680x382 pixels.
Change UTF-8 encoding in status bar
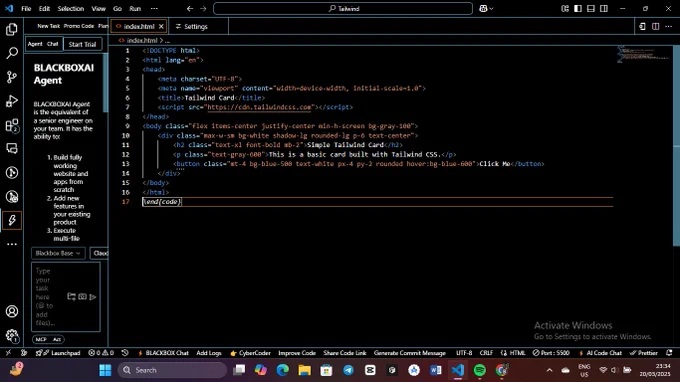coord(464,353)
